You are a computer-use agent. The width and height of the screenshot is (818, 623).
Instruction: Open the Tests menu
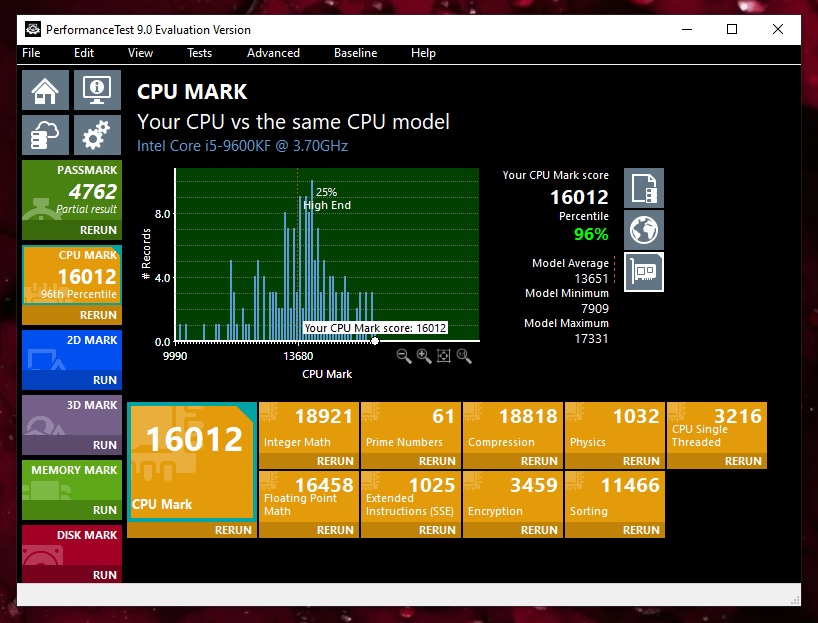point(200,53)
